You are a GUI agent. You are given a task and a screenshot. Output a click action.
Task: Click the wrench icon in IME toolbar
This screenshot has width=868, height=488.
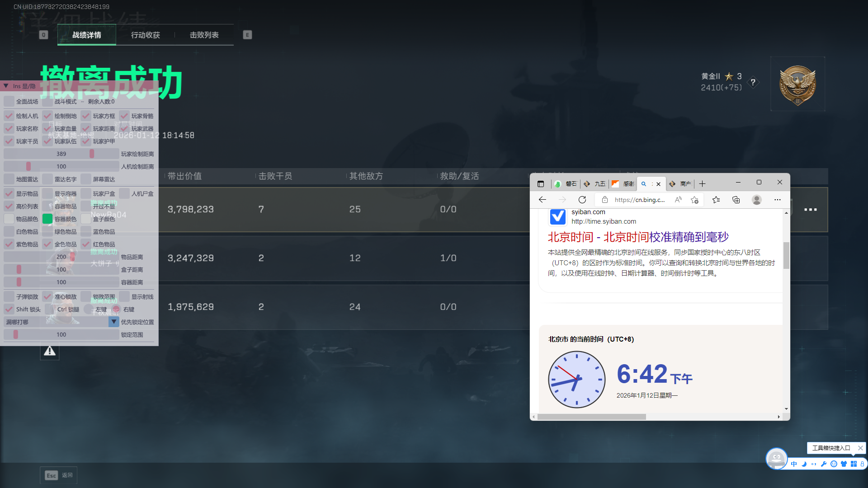824,464
